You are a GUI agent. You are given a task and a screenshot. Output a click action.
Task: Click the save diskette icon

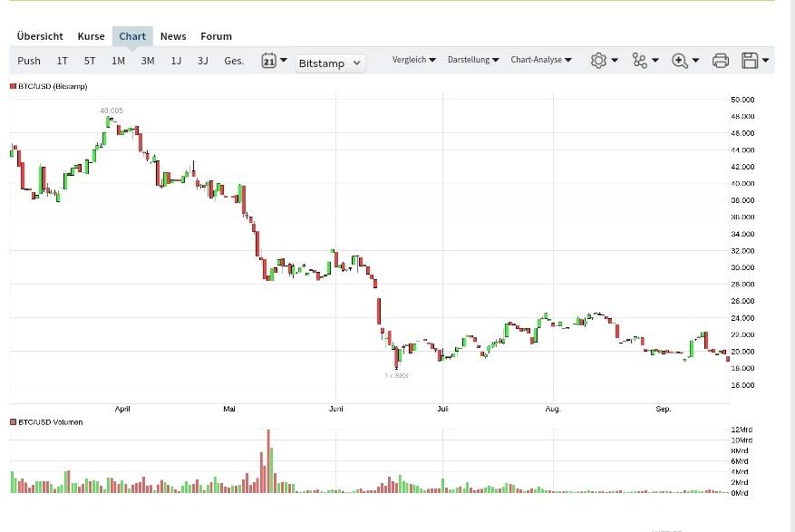coord(750,61)
